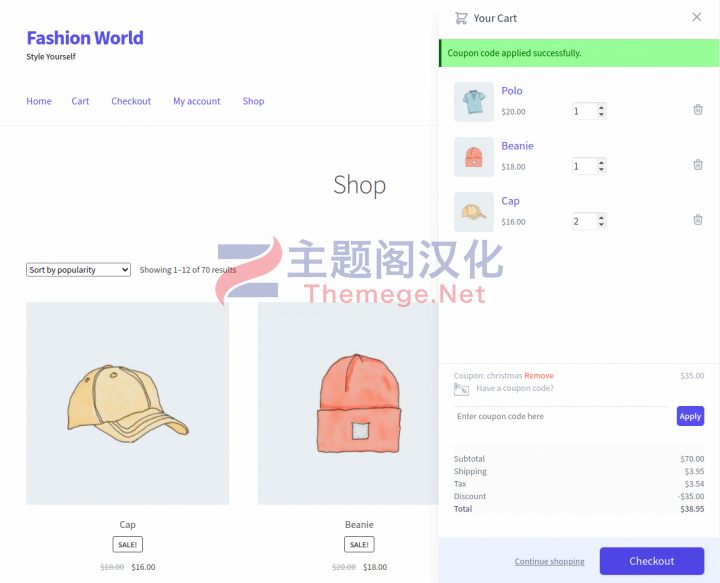Open the large Beanie product image
The height and width of the screenshot is (583, 720).
pyautogui.click(x=349, y=404)
